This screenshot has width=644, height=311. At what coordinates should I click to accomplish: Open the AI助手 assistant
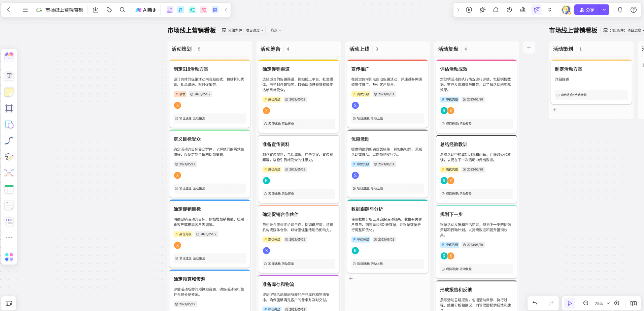pos(146,10)
